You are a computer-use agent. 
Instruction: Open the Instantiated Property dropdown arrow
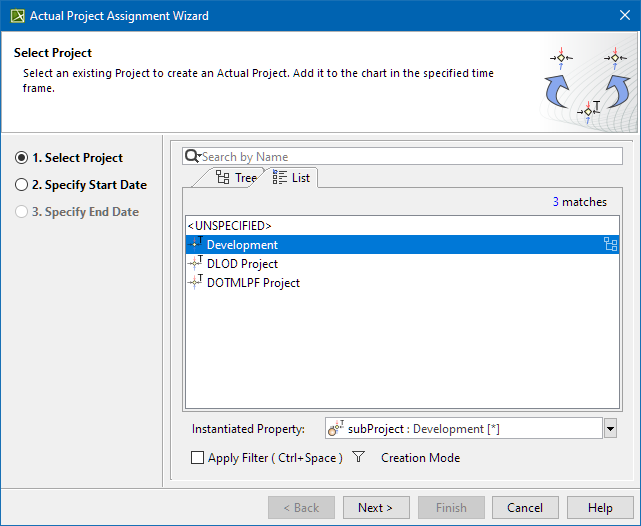(610, 429)
